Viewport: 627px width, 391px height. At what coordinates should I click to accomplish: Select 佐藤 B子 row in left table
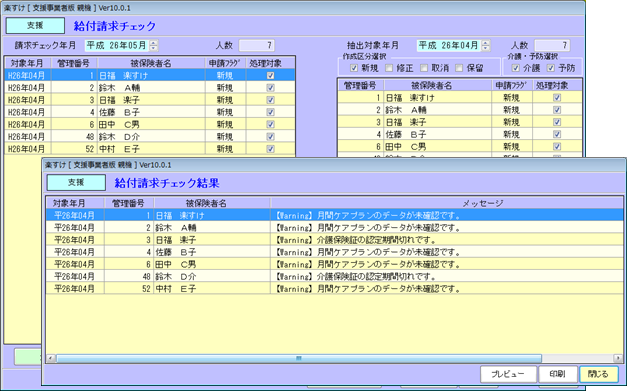150,112
